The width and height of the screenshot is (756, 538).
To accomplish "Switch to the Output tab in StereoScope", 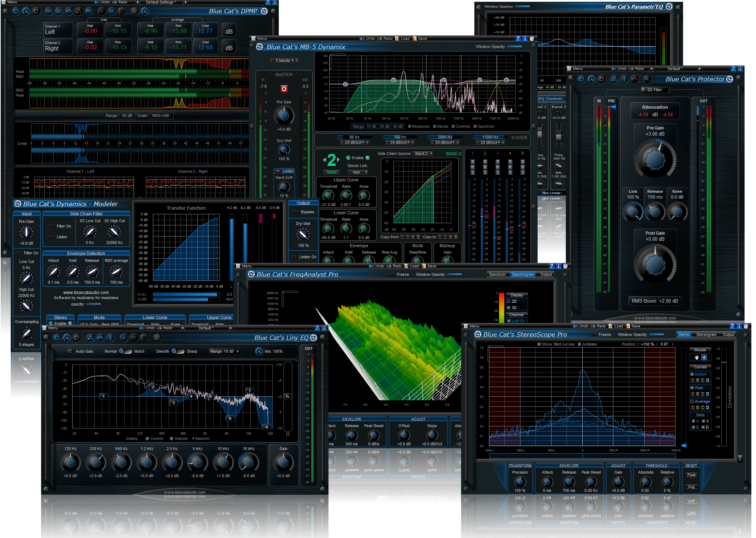I will [728, 334].
